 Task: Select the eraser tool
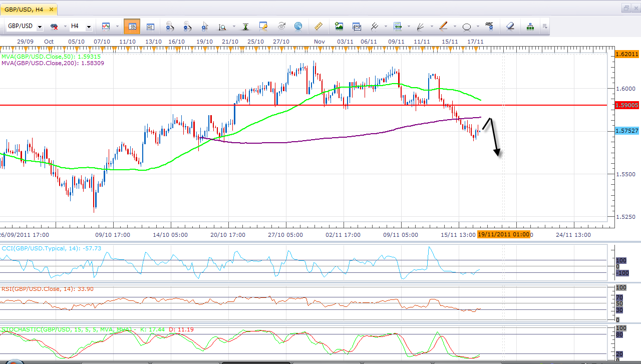coord(510,26)
